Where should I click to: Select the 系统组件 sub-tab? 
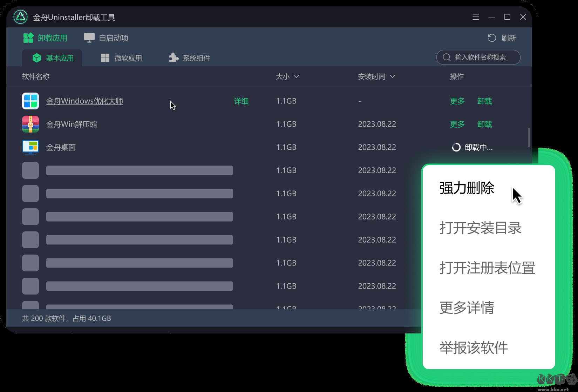tap(190, 58)
